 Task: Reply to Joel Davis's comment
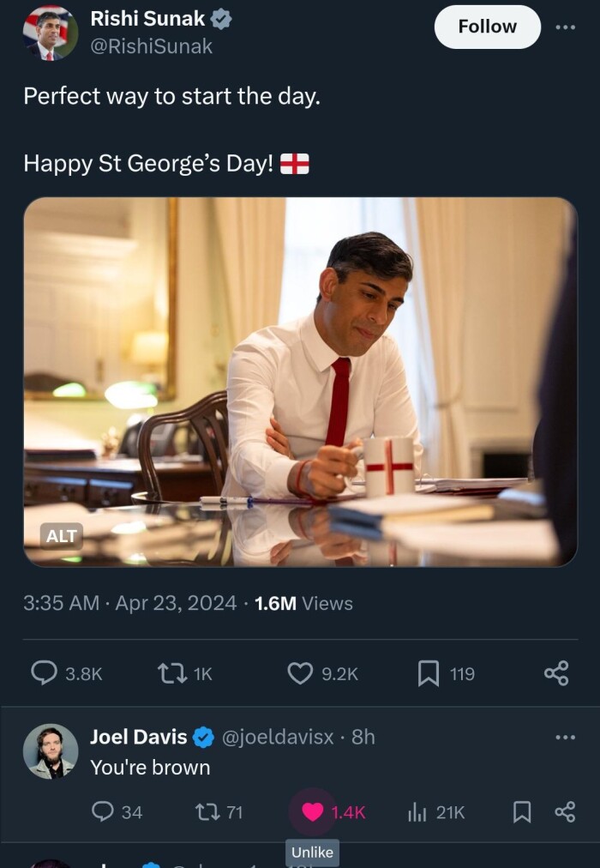pyautogui.click(x=104, y=811)
